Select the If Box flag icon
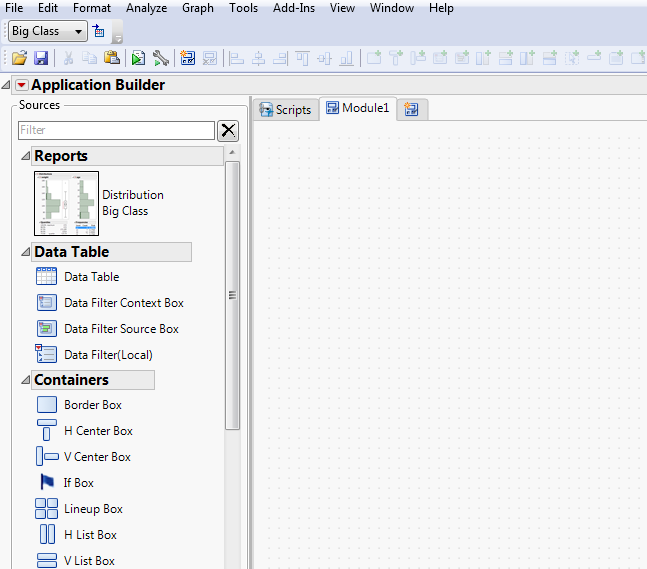Image resolution: width=647 pixels, height=569 pixels. click(x=46, y=483)
